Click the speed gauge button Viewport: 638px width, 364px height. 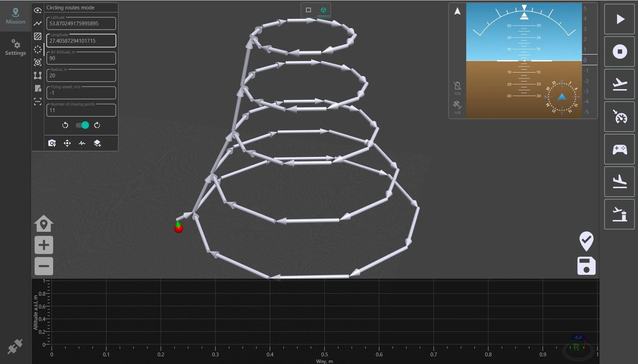(x=620, y=117)
